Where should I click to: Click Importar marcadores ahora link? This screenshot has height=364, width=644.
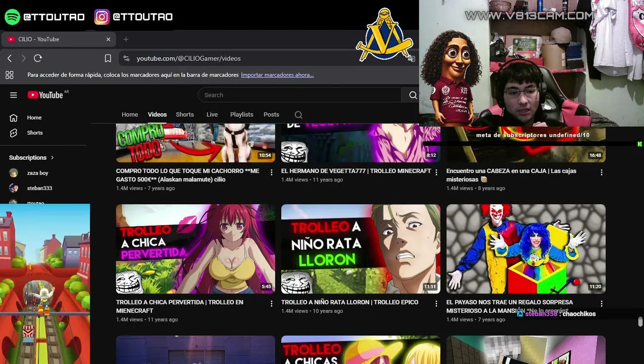point(277,75)
